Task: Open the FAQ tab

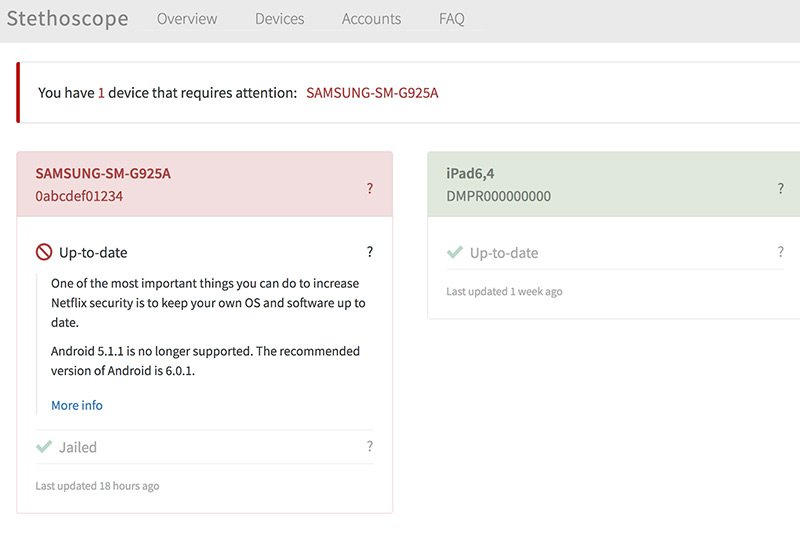Action: coord(452,19)
